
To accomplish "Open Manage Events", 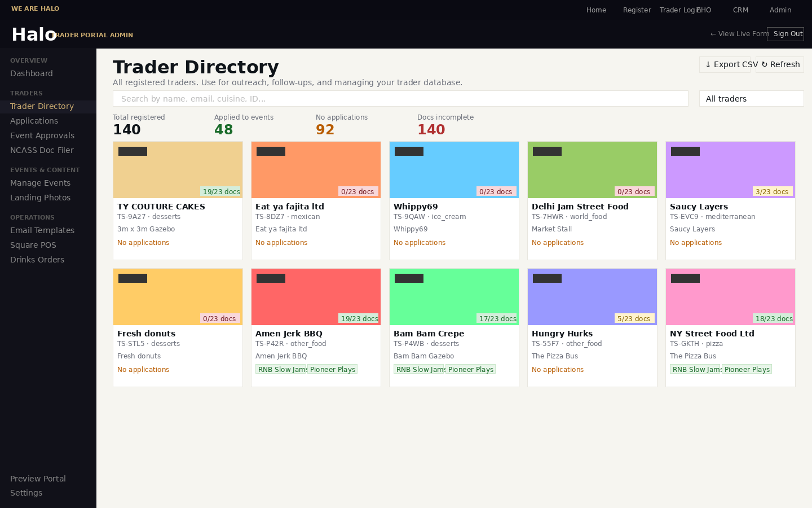I will (40, 183).
